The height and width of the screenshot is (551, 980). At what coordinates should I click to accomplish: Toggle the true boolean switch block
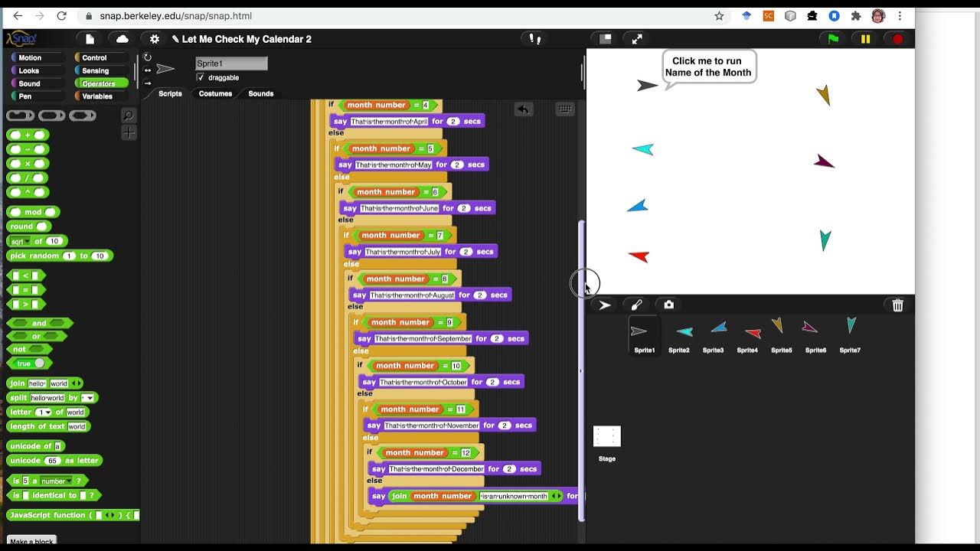(31, 364)
